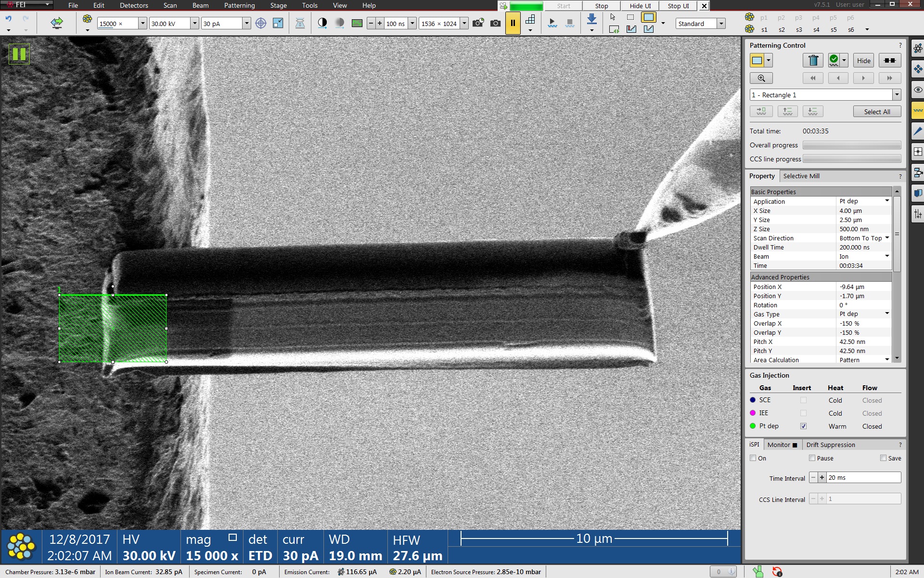The image size is (924, 578).
Task: Open the Patterning menu
Action: 239,5
